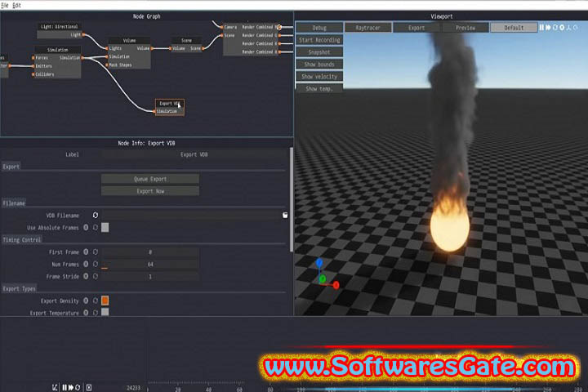
Task: Open the file browser icon for VDB Filename
Action: coord(285,215)
